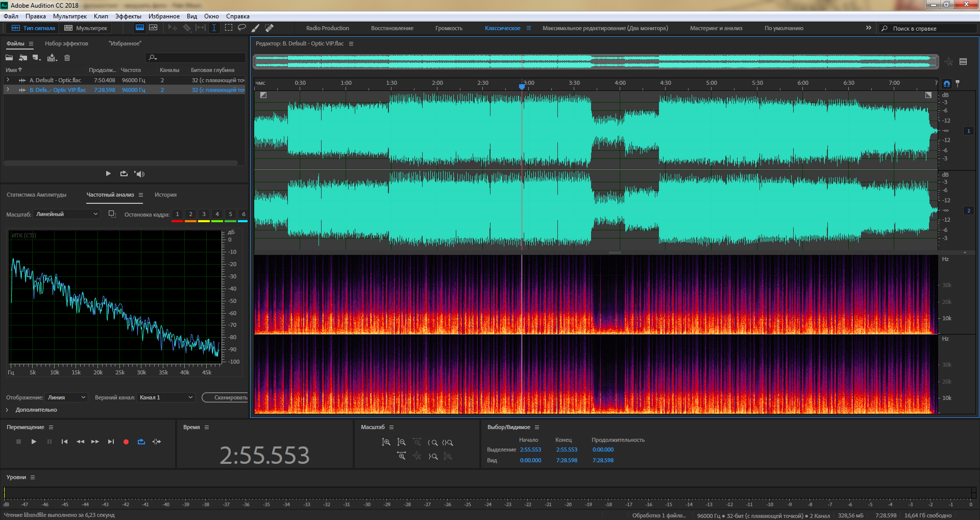Click the red Record button
This screenshot has width=980, height=520.
(126, 442)
